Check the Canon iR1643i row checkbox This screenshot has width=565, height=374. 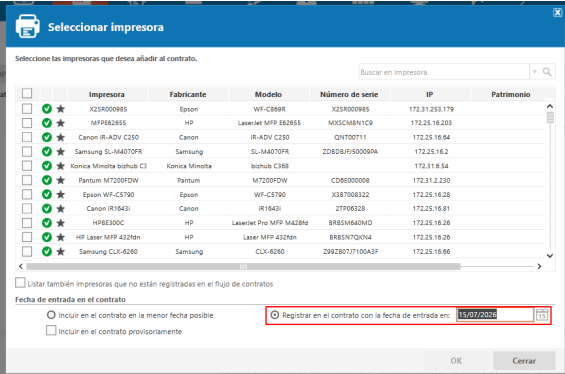pyautogui.click(x=27, y=209)
